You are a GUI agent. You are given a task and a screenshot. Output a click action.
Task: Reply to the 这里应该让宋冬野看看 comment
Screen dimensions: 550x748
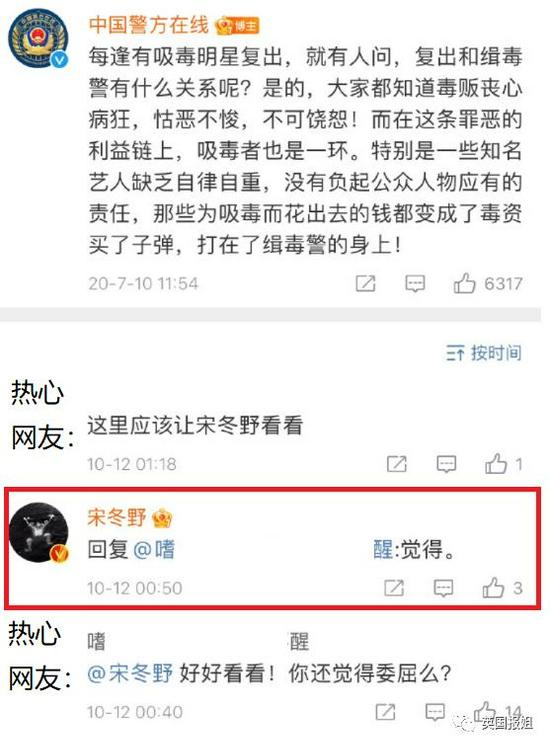[446, 464]
